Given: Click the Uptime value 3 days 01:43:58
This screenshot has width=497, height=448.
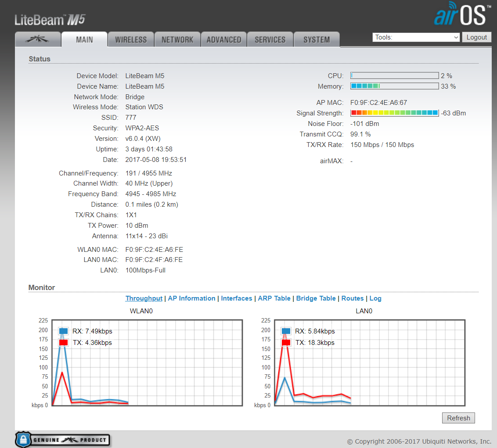Looking at the screenshot, I should 149,149.
